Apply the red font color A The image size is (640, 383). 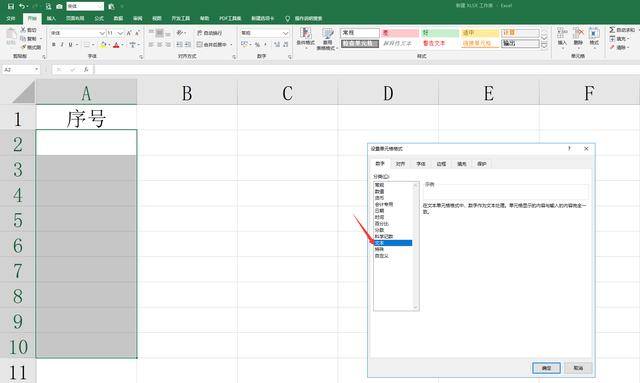[116, 45]
